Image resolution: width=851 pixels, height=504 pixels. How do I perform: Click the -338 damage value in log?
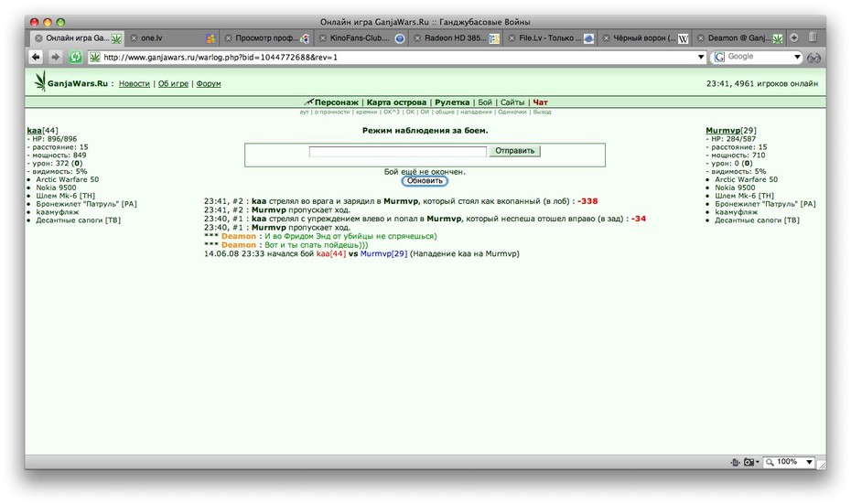[x=587, y=201]
